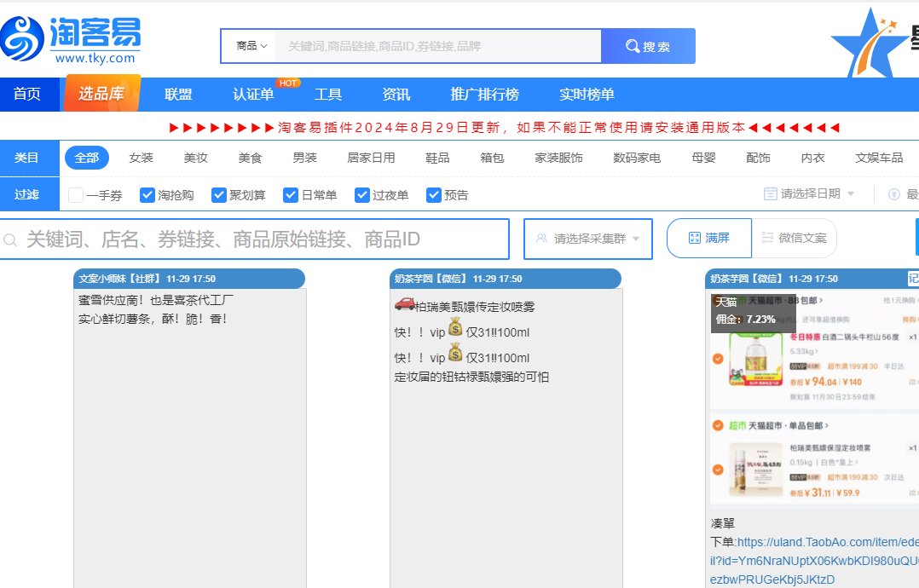Viewport: 919px width, 588px height.
Task: Uncheck the 预告 filter
Action: (x=434, y=195)
